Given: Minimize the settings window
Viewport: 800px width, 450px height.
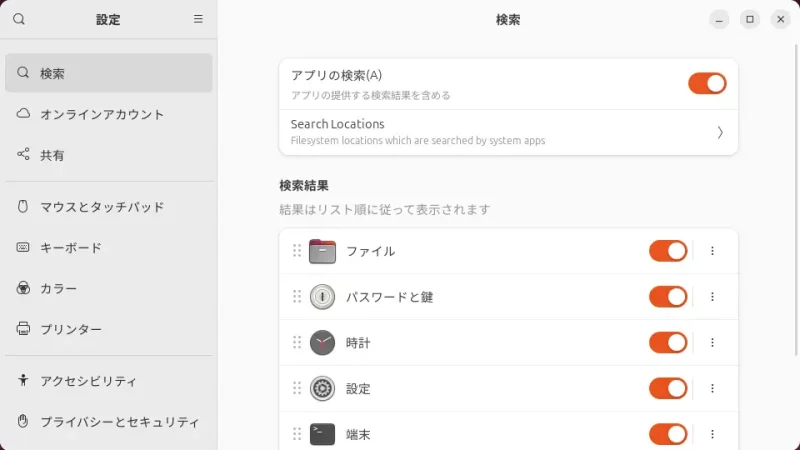Looking at the screenshot, I should [719, 19].
